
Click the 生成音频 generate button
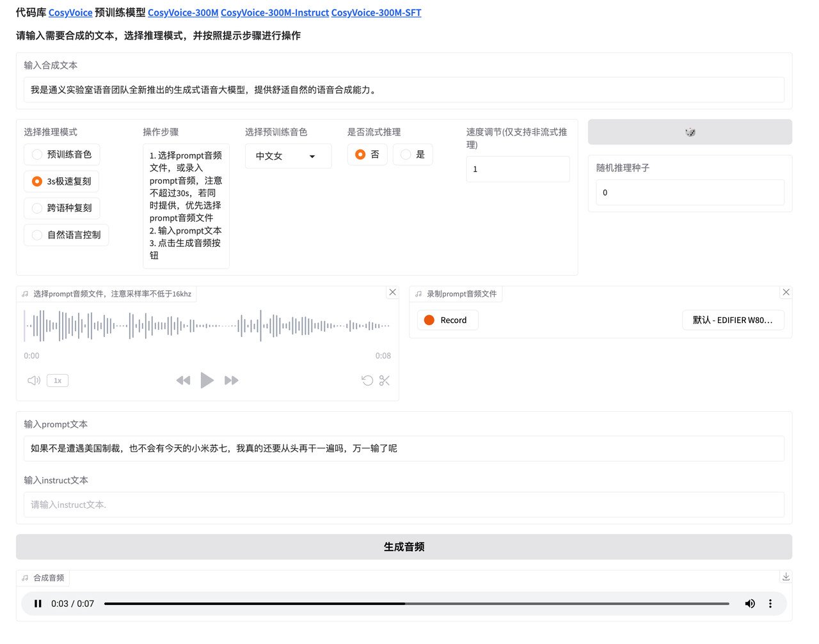click(404, 547)
